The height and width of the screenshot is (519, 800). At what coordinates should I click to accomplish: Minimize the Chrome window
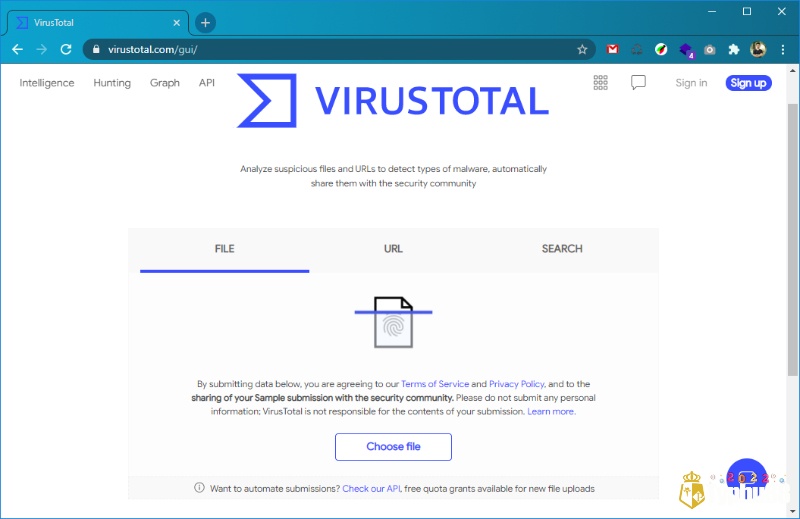[x=712, y=11]
